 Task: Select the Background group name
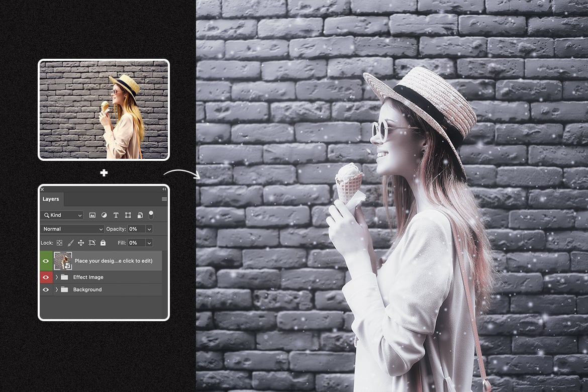coord(87,289)
